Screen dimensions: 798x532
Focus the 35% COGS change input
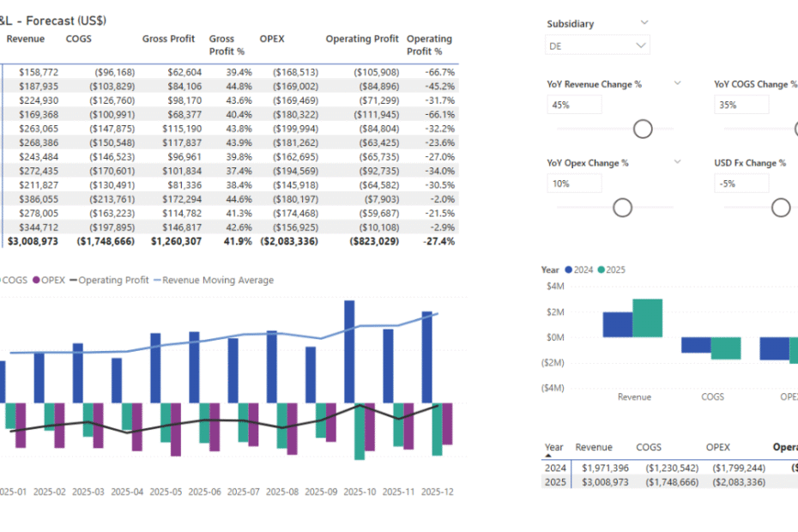pyautogui.click(x=741, y=105)
